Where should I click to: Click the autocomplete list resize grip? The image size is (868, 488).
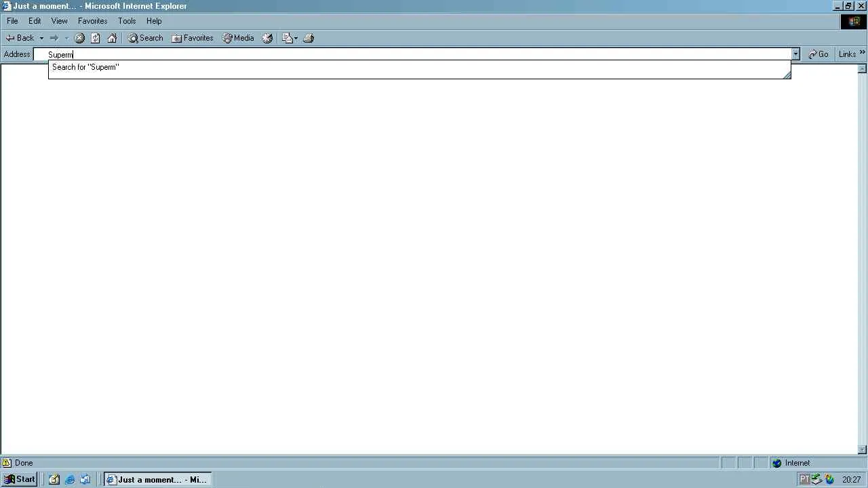point(787,75)
